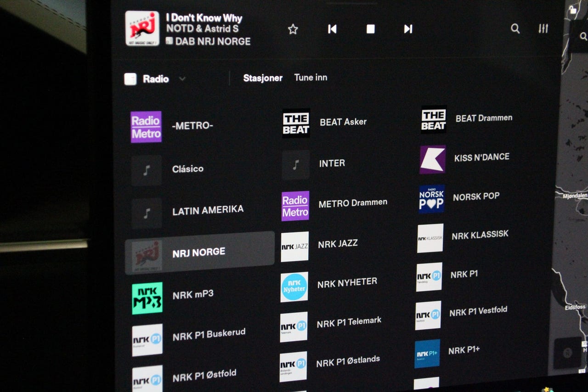The image size is (588, 392).
Task: Add current station to favorites with star
Action: click(293, 29)
